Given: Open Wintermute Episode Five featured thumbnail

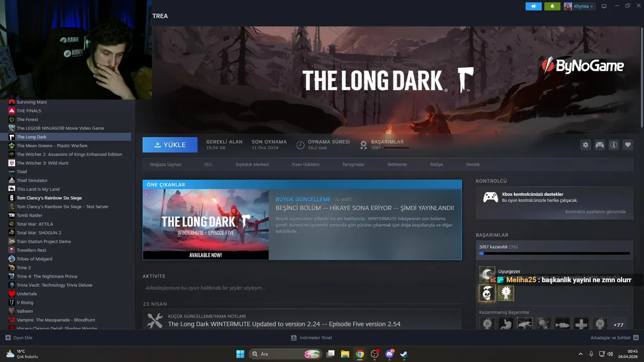Looking at the screenshot, I should click(206, 224).
